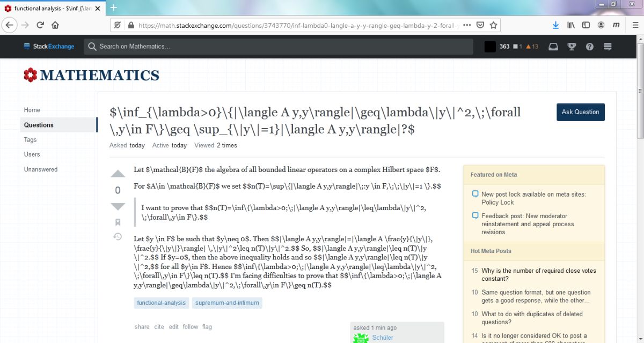Image resolution: width=644 pixels, height=343 pixels.
Task: Open the browser home page
Action: (x=55, y=25)
